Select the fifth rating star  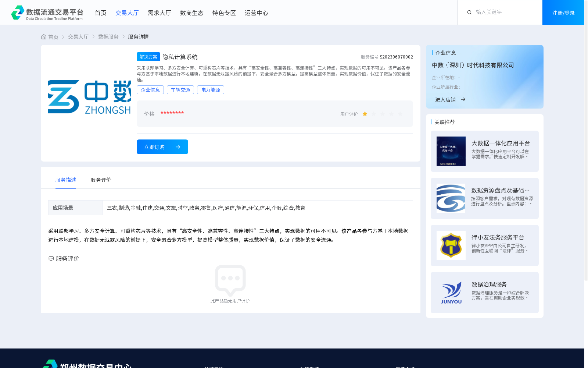400,114
